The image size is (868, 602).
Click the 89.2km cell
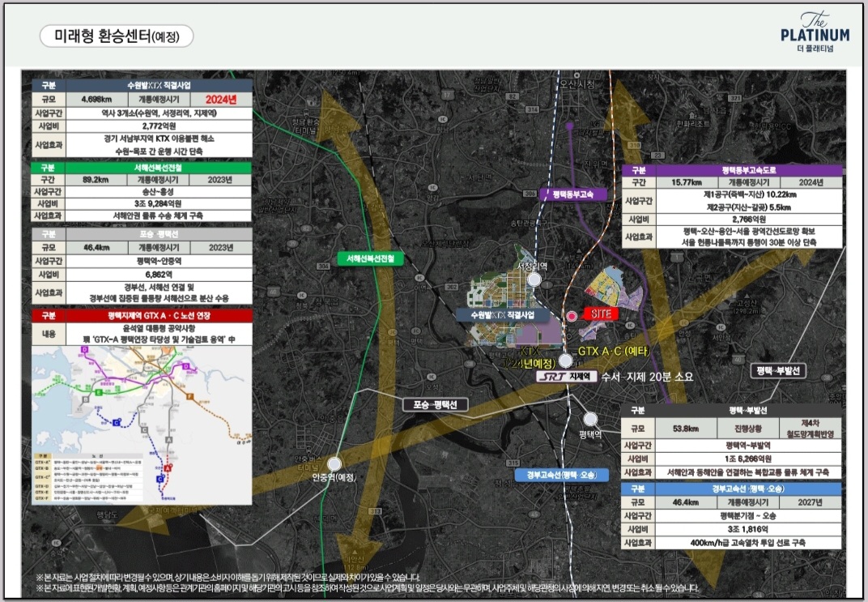pyautogui.click(x=96, y=180)
